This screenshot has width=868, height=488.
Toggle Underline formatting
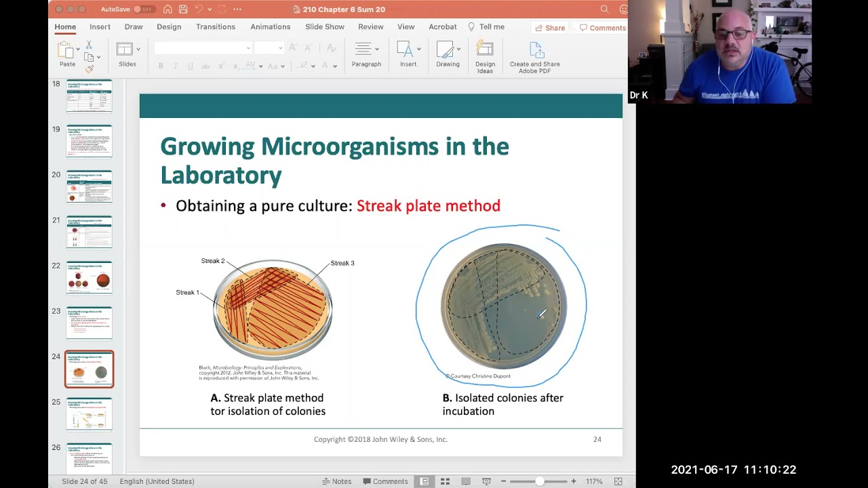tap(190, 66)
